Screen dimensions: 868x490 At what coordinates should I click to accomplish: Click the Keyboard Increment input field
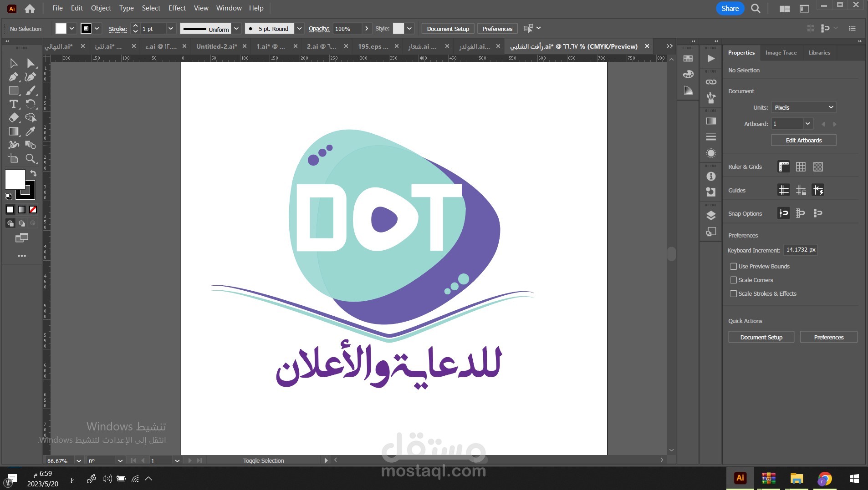point(800,250)
